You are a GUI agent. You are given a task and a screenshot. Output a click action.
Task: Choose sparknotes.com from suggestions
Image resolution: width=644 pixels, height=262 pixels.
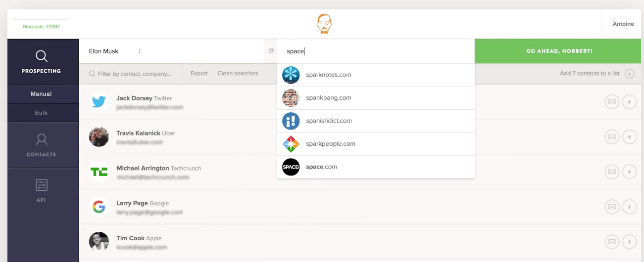pos(376,75)
